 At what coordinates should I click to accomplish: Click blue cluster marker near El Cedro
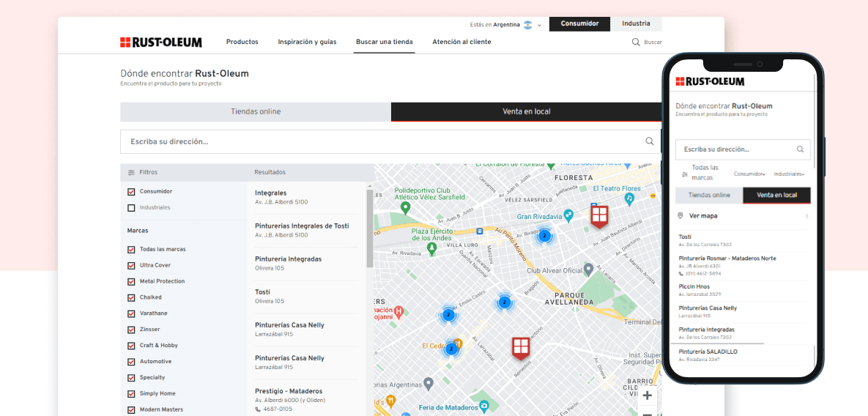pyautogui.click(x=452, y=349)
